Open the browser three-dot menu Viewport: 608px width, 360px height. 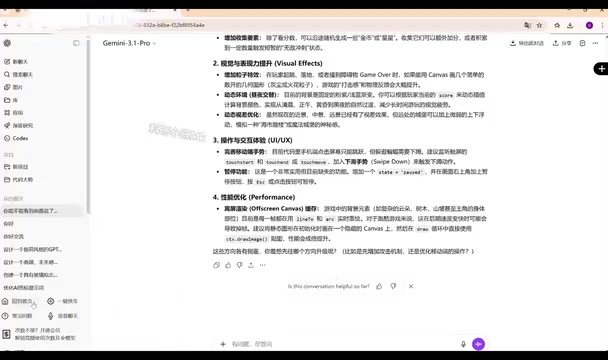pos(603,25)
